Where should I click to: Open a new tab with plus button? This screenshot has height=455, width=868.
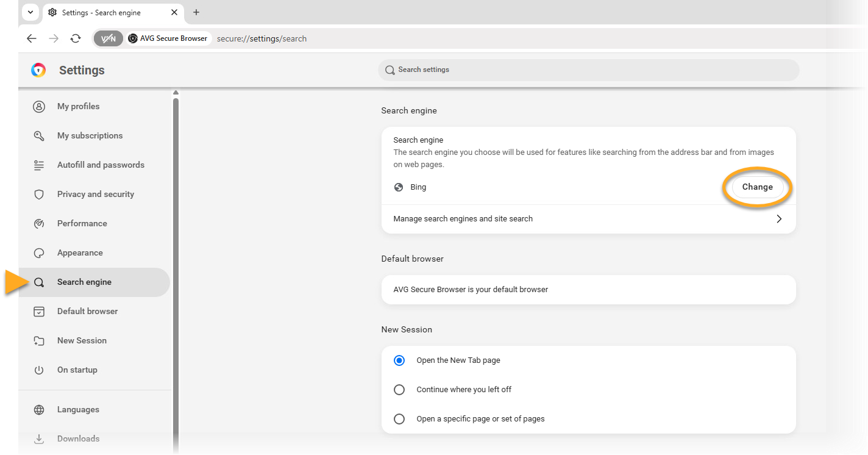coord(196,12)
